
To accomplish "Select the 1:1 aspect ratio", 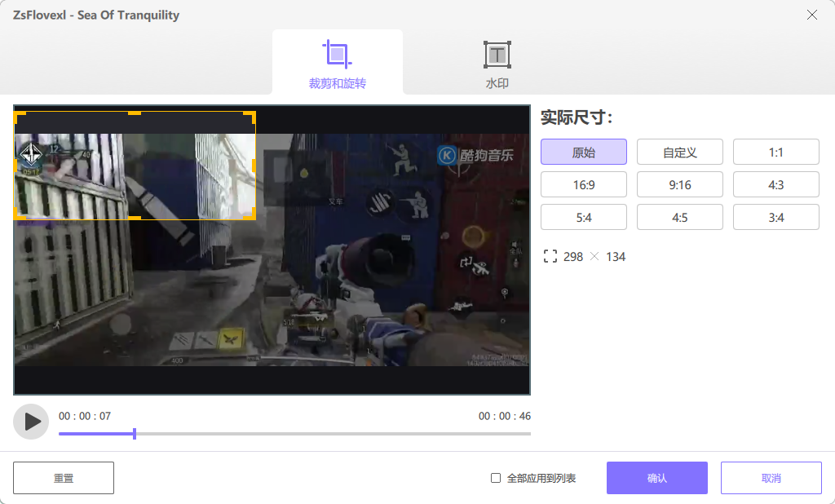I will pyautogui.click(x=776, y=152).
